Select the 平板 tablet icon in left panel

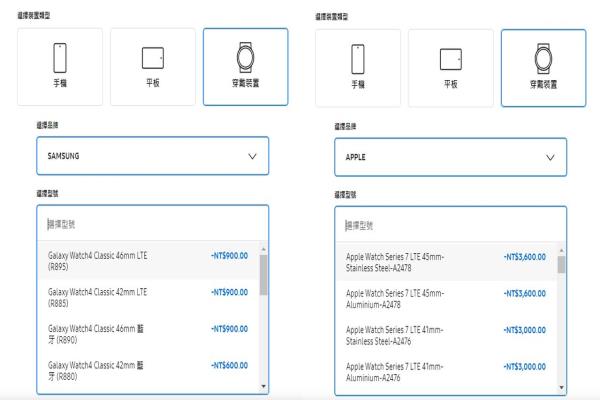pyautogui.click(x=153, y=58)
